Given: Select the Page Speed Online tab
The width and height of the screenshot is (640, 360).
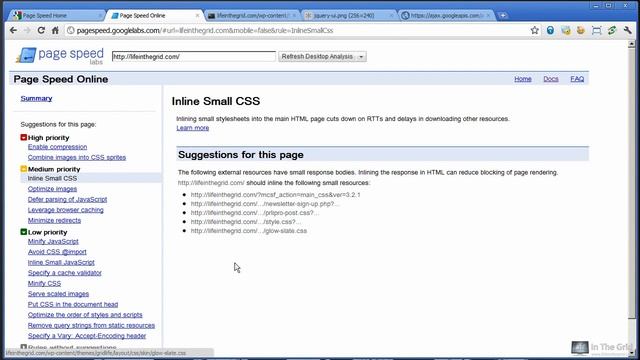Looking at the screenshot, I should (155, 16).
